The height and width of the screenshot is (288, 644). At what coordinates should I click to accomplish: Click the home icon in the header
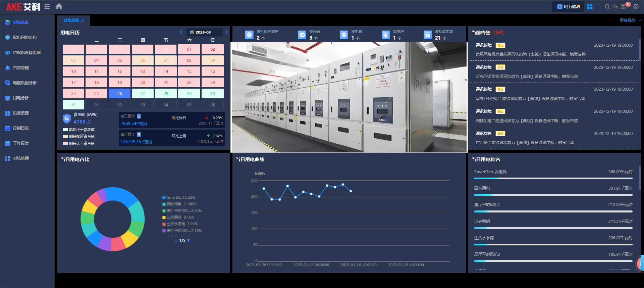(59, 6)
